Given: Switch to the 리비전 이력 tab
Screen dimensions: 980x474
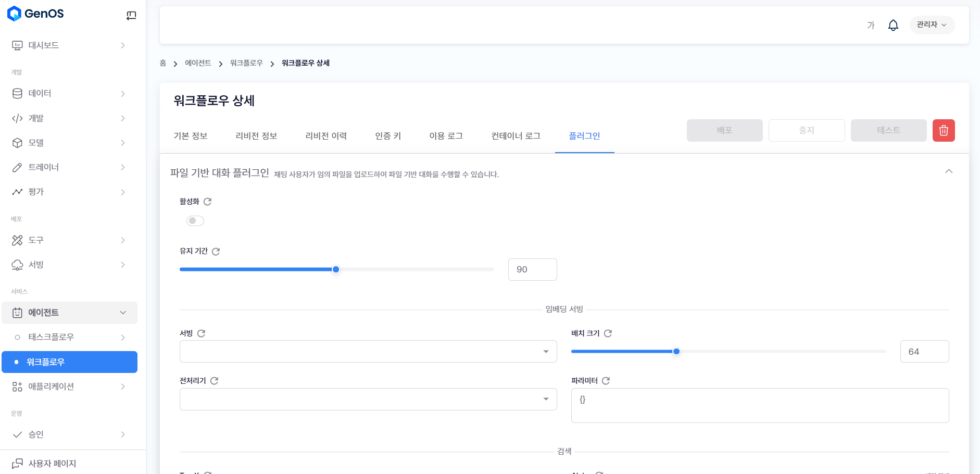Looking at the screenshot, I should coord(326,136).
